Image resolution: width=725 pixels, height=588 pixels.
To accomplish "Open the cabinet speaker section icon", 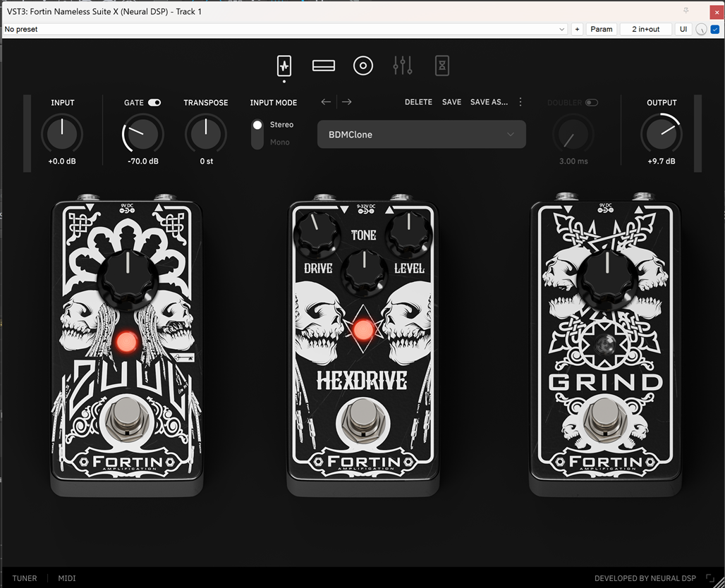I will click(x=363, y=66).
